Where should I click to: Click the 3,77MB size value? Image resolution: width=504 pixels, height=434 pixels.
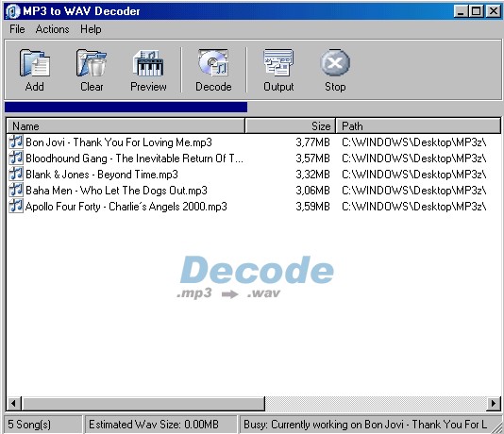(312, 142)
